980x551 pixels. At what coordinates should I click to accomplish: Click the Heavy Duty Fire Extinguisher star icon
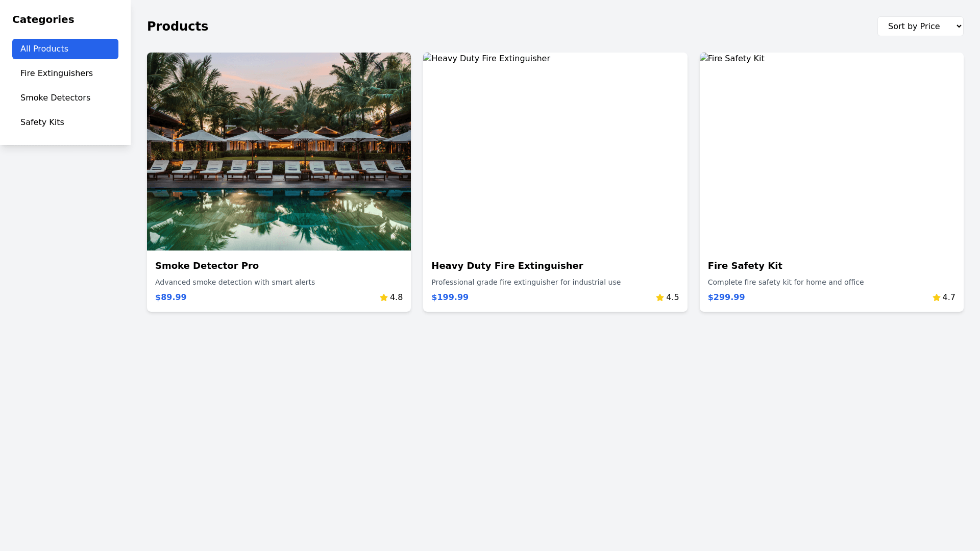pyautogui.click(x=660, y=297)
